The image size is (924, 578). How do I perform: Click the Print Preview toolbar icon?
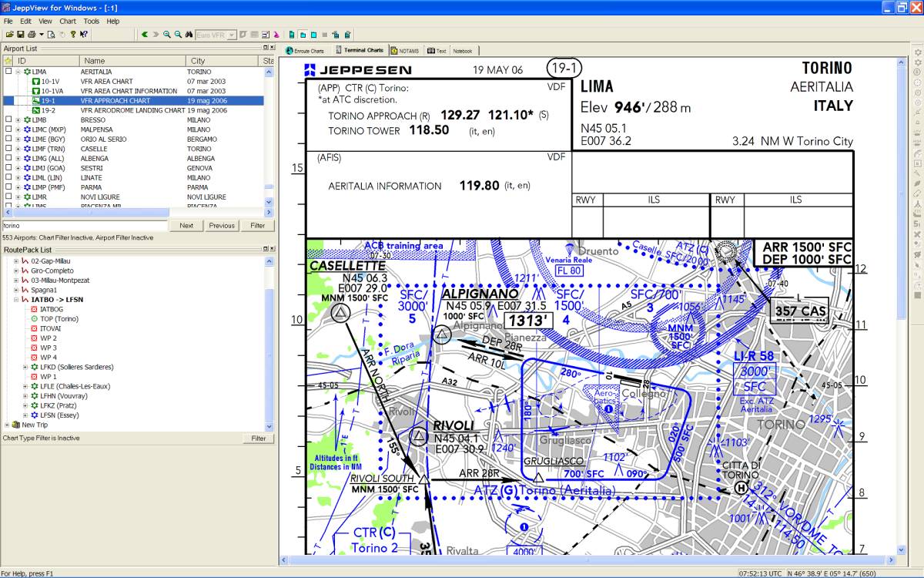click(51, 35)
